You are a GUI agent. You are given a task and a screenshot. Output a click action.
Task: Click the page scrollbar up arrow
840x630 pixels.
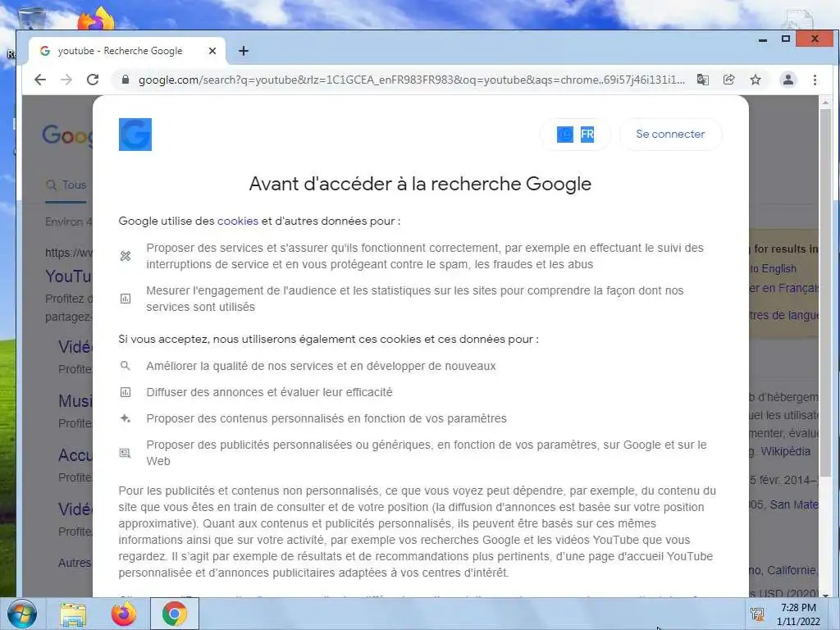(825, 102)
